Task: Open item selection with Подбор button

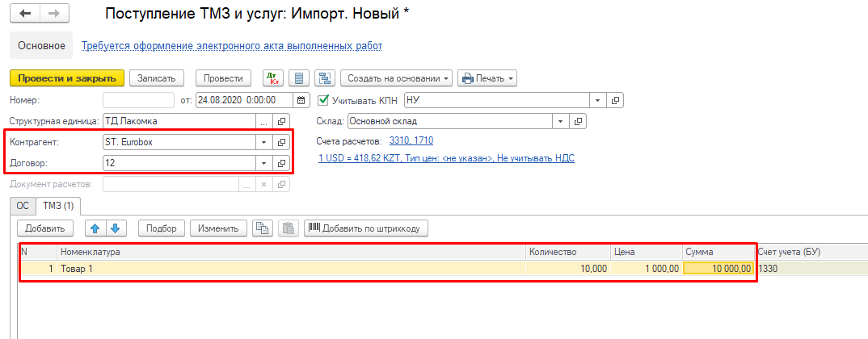Action: click(161, 228)
